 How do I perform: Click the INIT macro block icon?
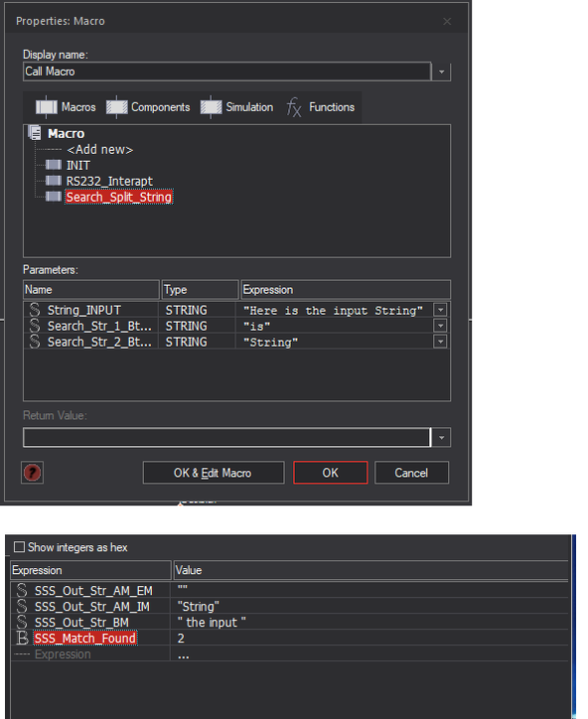pos(54,165)
